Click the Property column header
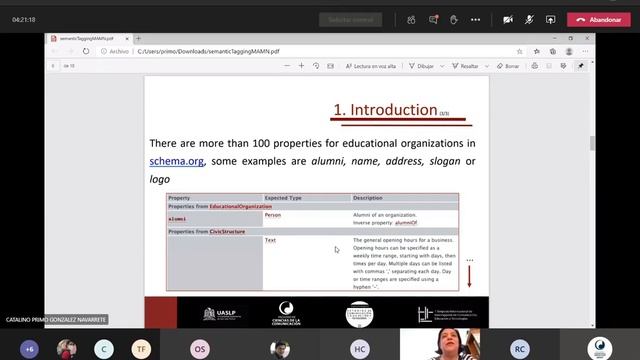 click(179, 198)
